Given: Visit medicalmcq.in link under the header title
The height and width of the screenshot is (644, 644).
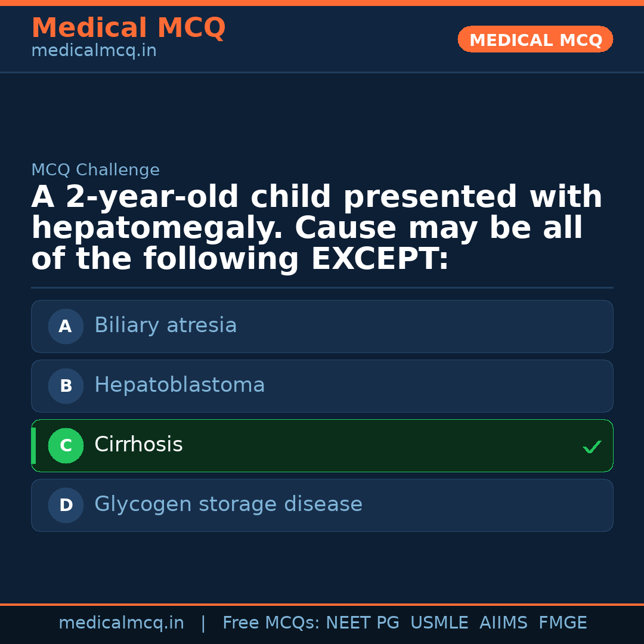Looking at the screenshot, I should pos(94,51).
